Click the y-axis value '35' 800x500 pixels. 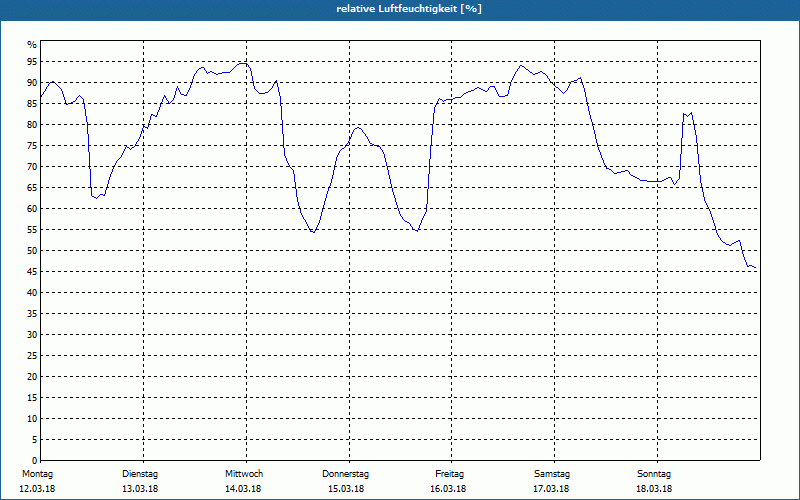coord(32,314)
